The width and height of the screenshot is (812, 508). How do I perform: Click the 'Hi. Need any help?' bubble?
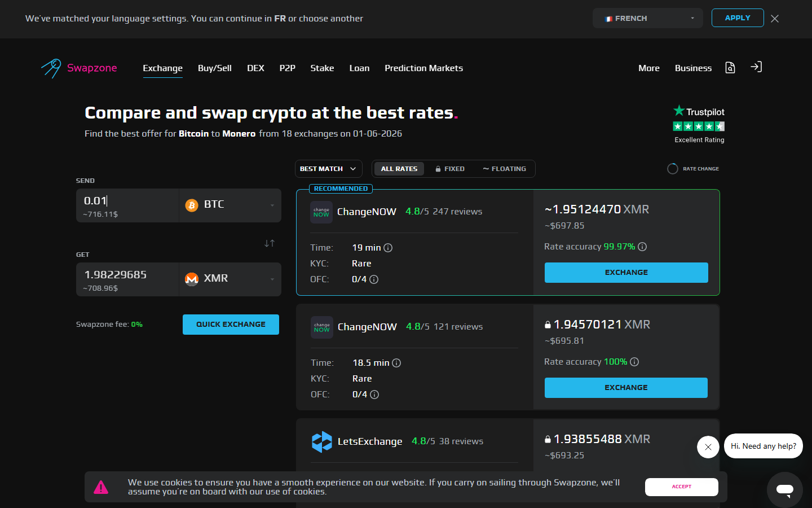764,446
